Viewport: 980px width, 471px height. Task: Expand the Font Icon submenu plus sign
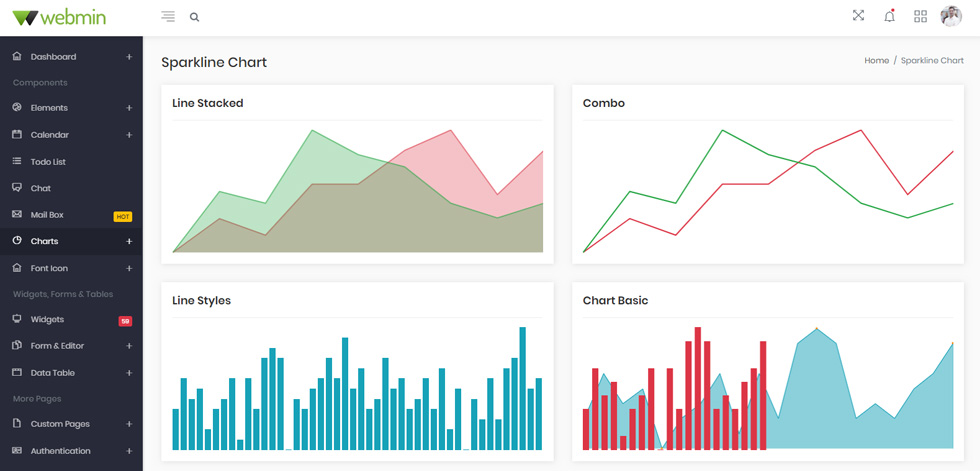(x=129, y=269)
